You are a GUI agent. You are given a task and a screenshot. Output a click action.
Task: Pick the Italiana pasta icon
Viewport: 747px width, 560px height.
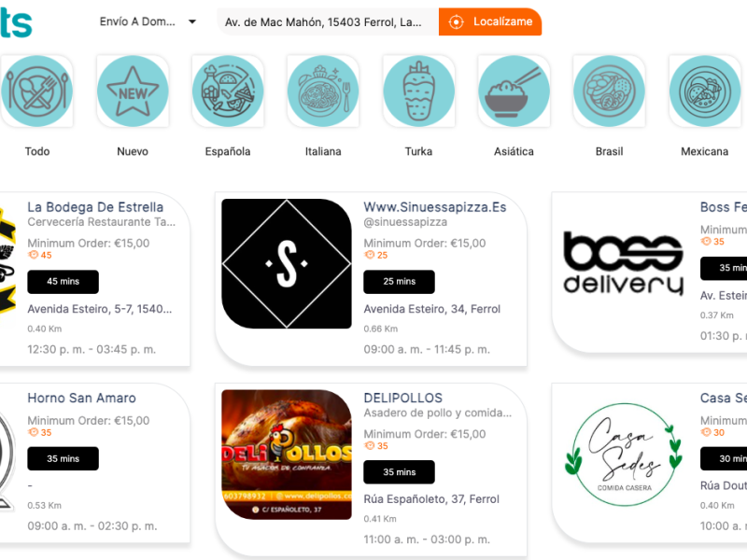coord(323,91)
